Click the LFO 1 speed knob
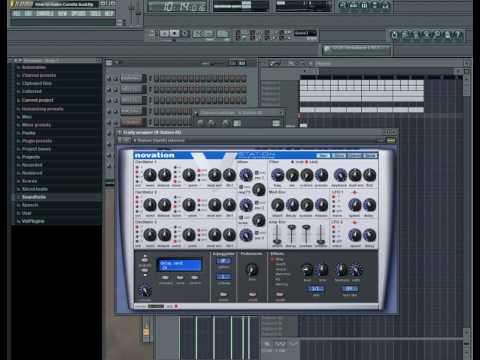480x360 pixels. [355, 205]
